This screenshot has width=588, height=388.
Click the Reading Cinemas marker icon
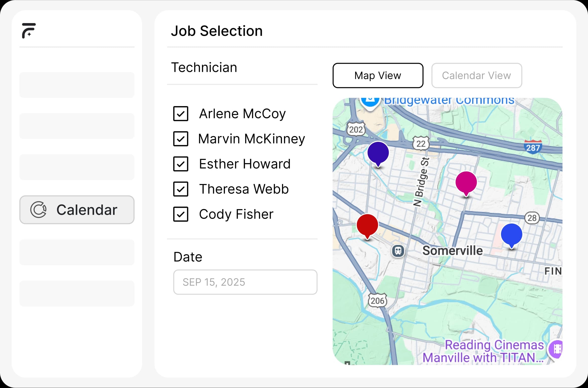click(557, 349)
